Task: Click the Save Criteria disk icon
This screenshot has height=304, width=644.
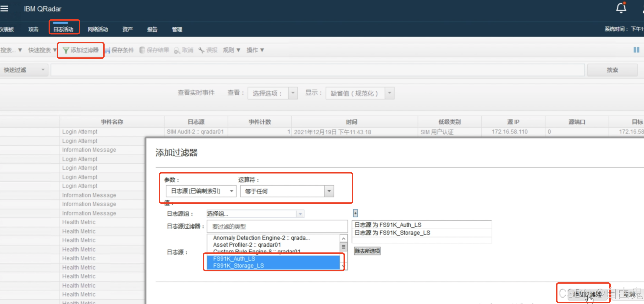Action: (108, 50)
